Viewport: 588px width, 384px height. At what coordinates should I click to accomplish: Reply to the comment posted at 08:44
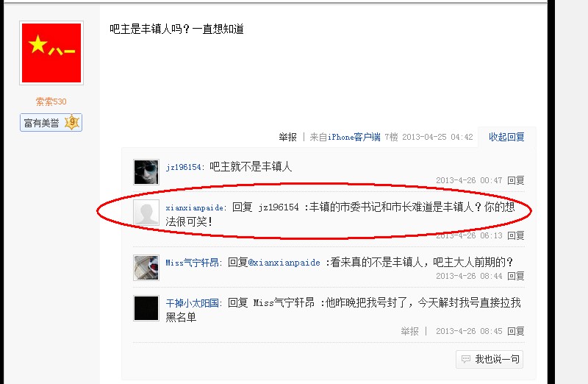516,276
